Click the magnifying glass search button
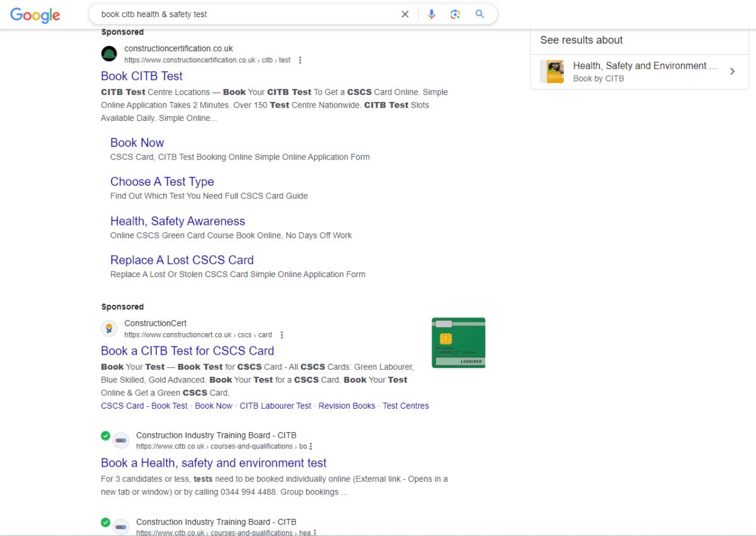Screen dimensions: 756x536 [480, 14]
